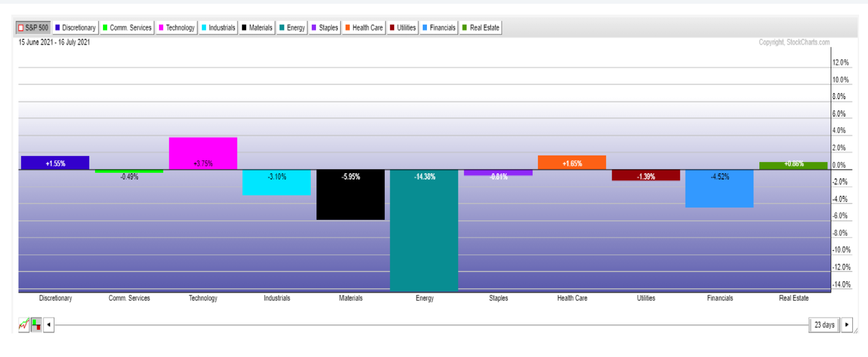Click the 23 days range slider handle
This screenshot has height=357, width=868.
tap(824, 325)
